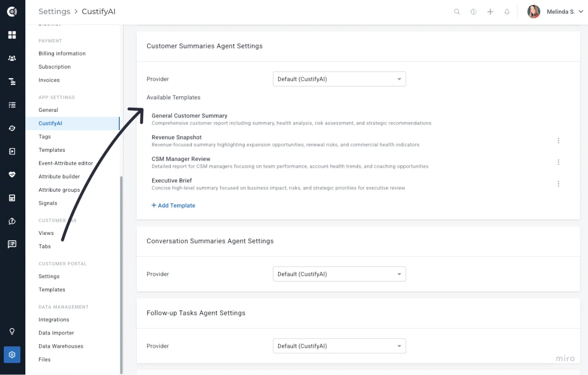Open Settings under Customer Portal

click(x=49, y=276)
